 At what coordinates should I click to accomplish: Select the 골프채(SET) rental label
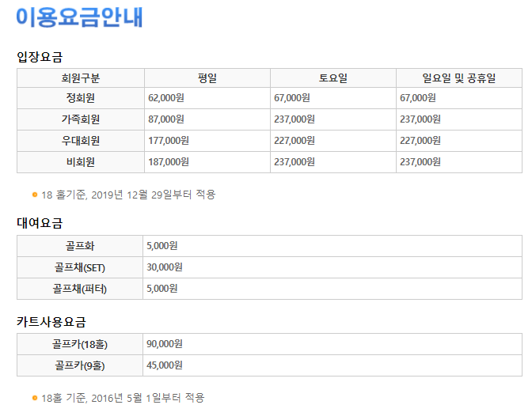80,267
